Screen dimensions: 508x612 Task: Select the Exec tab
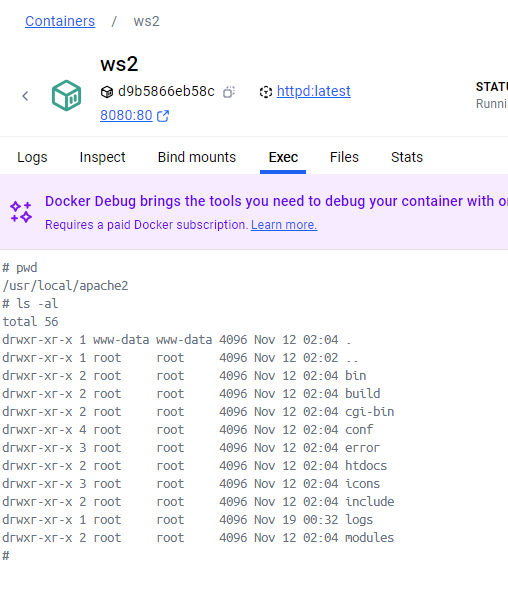pos(283,157)
